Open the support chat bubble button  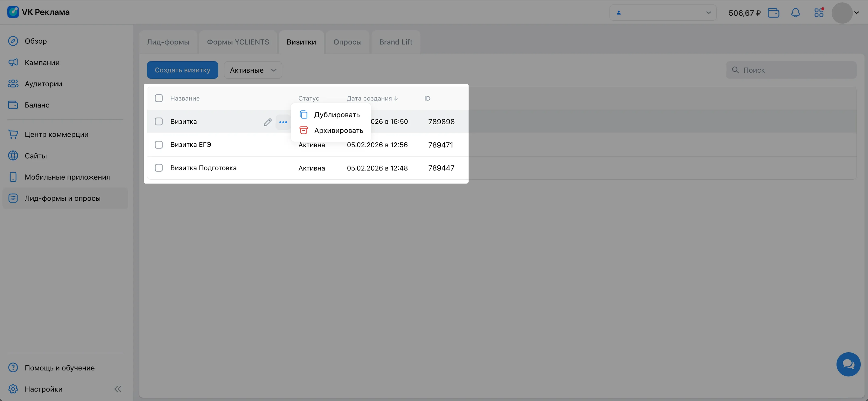(x=848, y=364)
